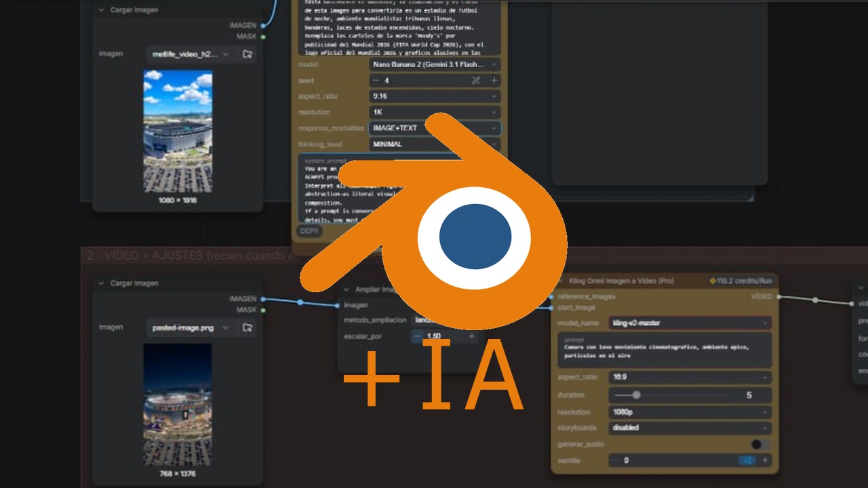Screen dimensions: 868x488
Task: Select the reference_images input port
Action: pyautogui.click(x=551, y=296)
